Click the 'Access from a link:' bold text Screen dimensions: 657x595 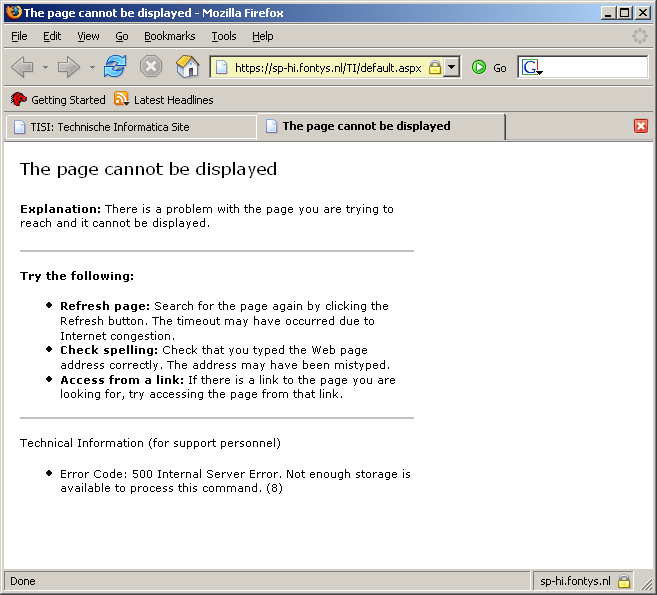point(122,380)
